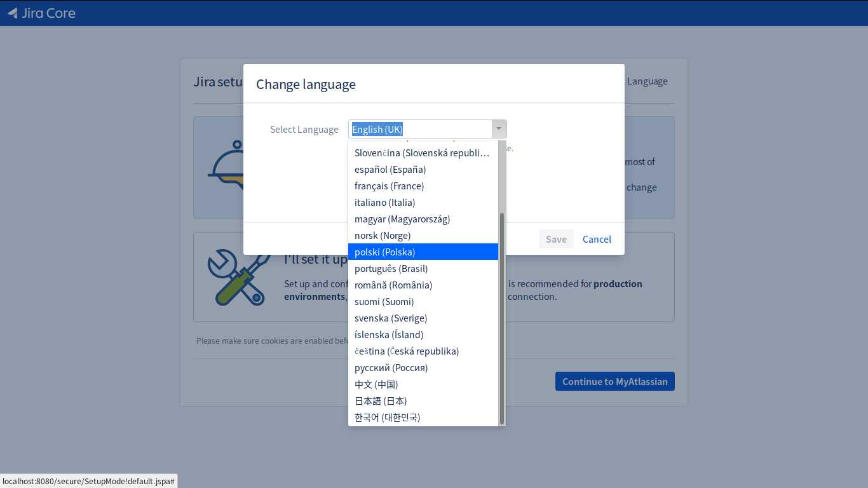868x488 pixels.
Task: Pick svenska (Sverige) language option
Action: (423, 318)
